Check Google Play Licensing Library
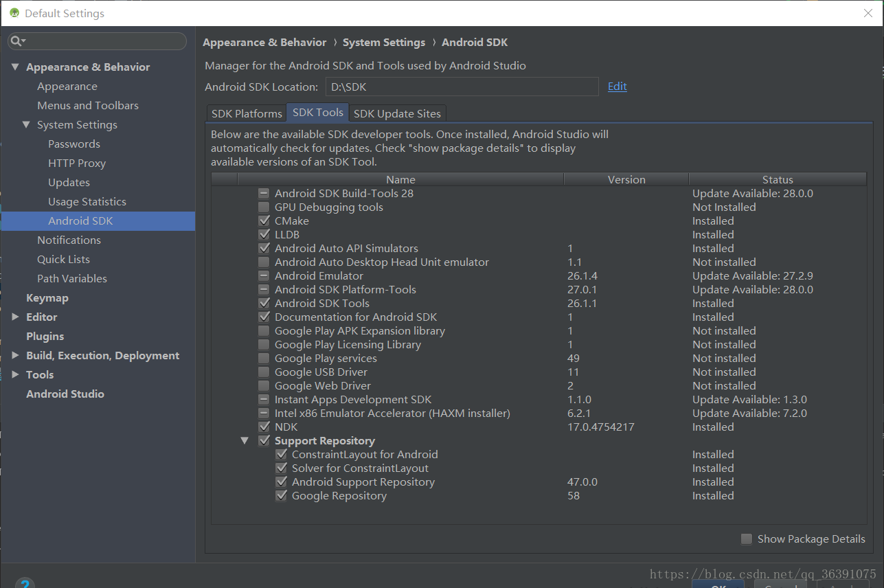The image size is (884, 588). pyautogui.click(x=264, y=345)
